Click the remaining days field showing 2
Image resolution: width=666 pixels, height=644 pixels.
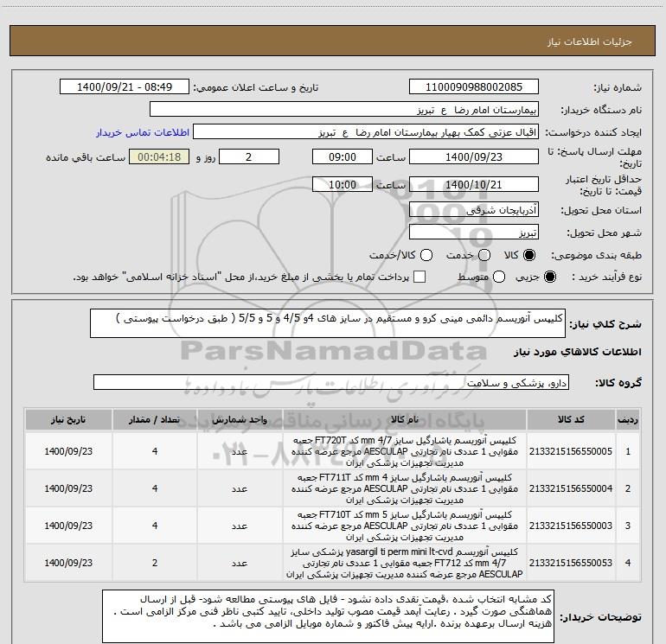(x=249, y=156)
